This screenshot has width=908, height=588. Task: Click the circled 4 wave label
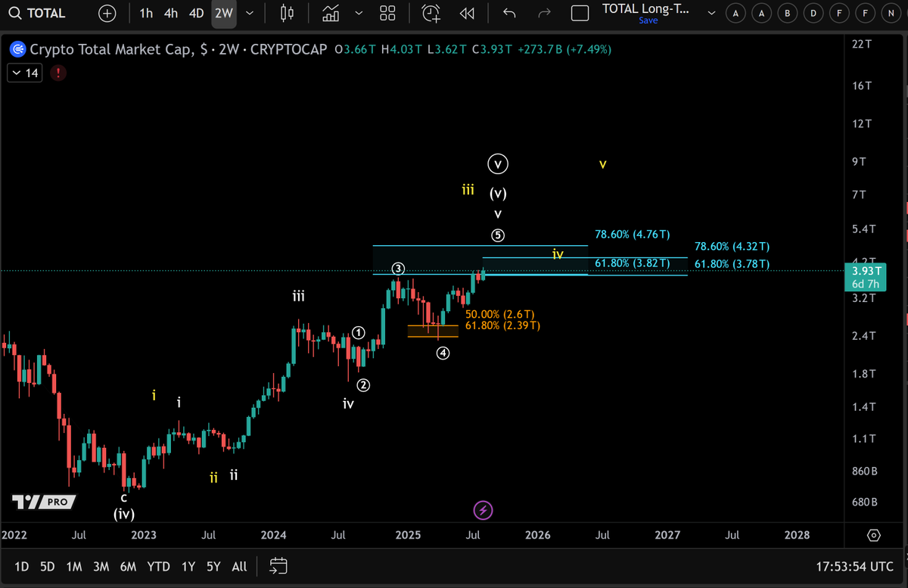pos(443,353)
